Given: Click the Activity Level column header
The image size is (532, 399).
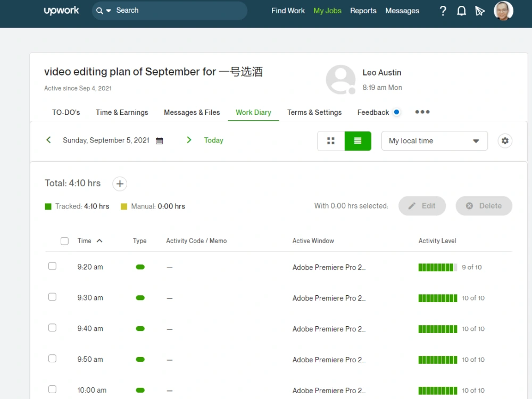Looking at the screenshot, I should click(x=437, y=241).
